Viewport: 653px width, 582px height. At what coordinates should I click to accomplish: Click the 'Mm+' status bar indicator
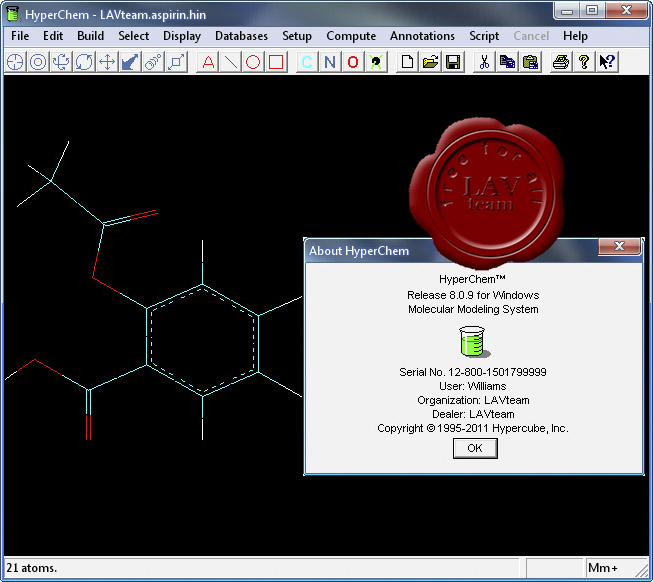pos(603,568)
